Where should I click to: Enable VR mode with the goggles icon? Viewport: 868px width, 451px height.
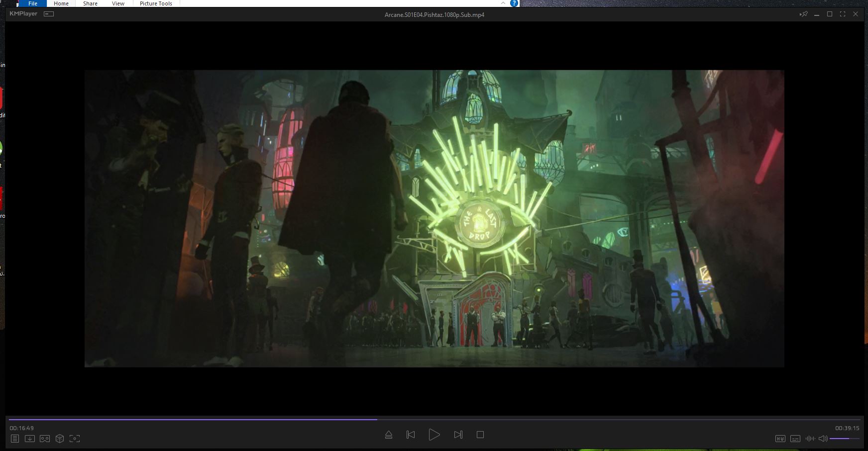(x=45, y=439)
